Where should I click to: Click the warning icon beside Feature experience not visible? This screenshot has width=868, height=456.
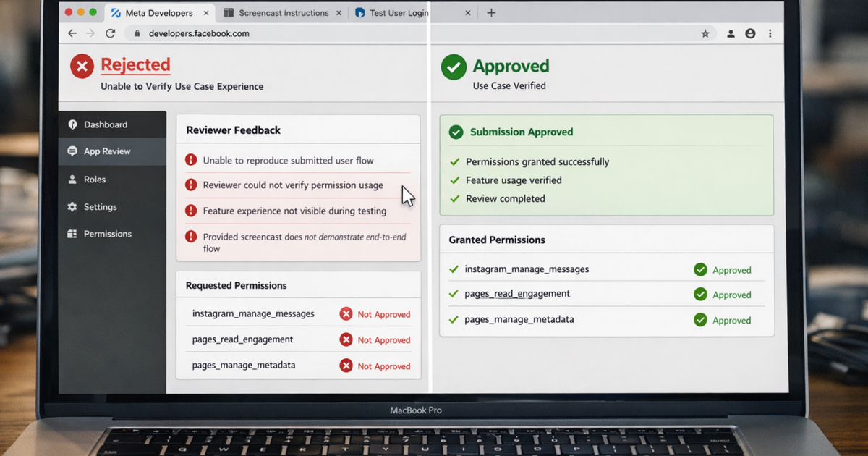191,211
